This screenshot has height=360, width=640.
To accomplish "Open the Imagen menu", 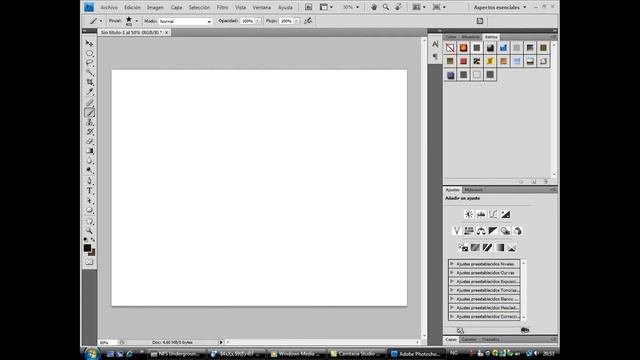I will pos(155,7).
